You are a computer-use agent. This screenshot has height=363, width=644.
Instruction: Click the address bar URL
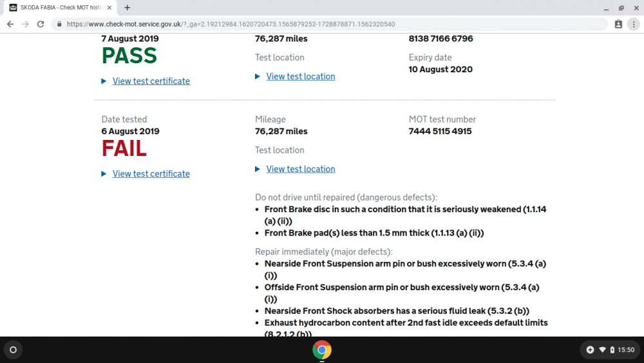click(x=231, y=25)
